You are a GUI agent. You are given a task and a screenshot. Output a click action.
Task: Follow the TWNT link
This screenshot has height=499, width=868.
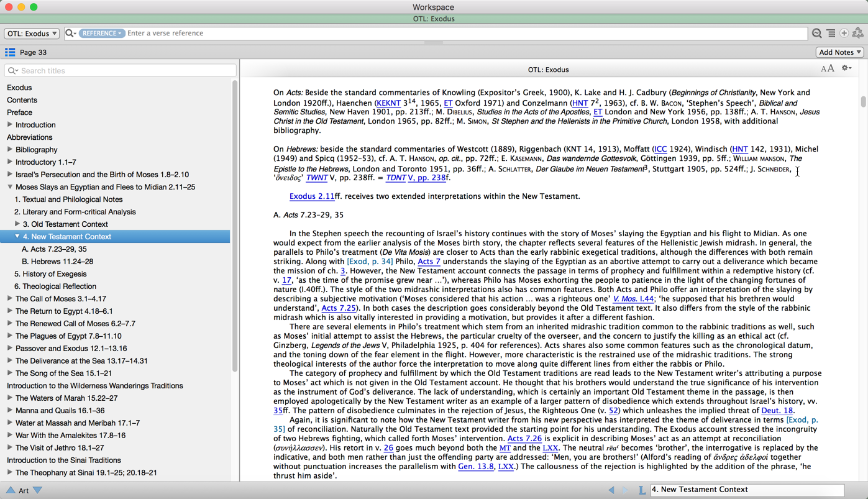316,178
